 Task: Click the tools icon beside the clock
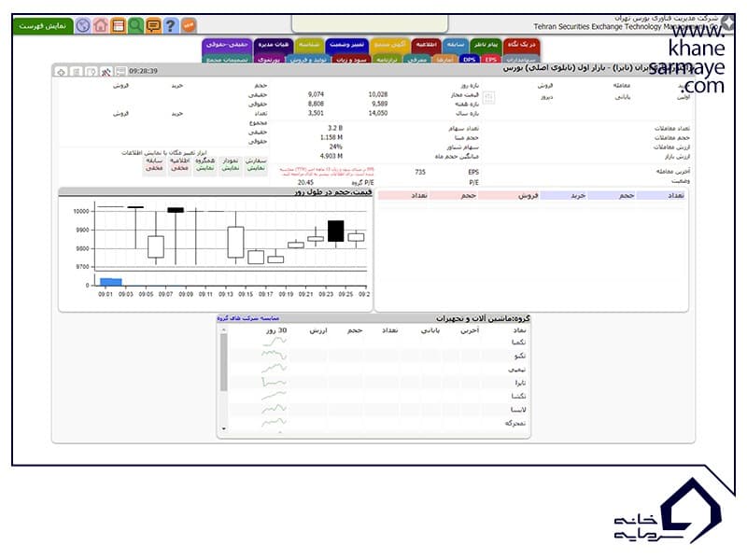106,72
